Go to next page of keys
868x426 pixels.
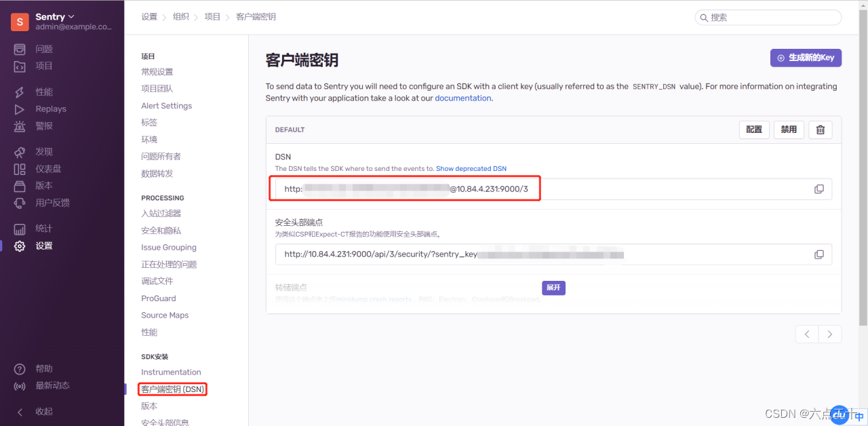(830, 334)
